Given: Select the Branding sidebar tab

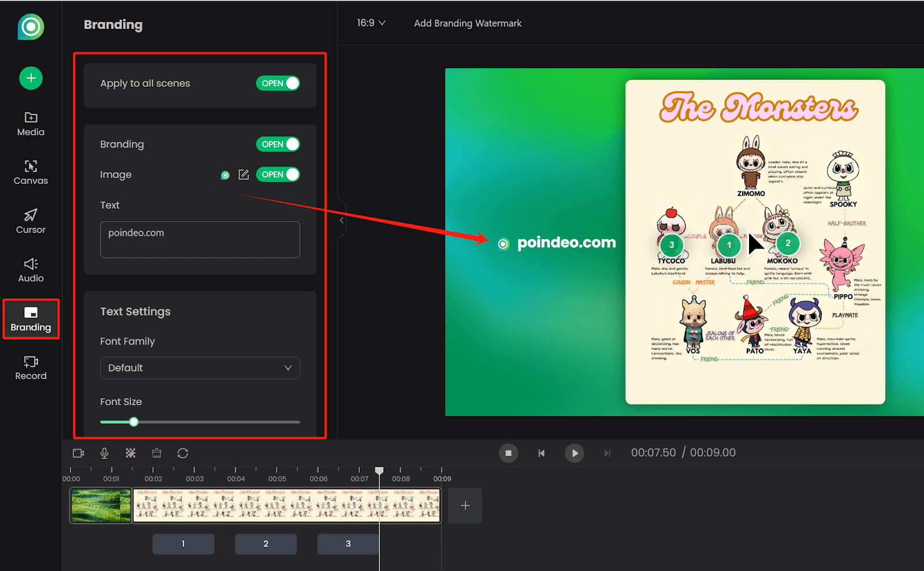Looking at the screenshot, I should point(31,319).
